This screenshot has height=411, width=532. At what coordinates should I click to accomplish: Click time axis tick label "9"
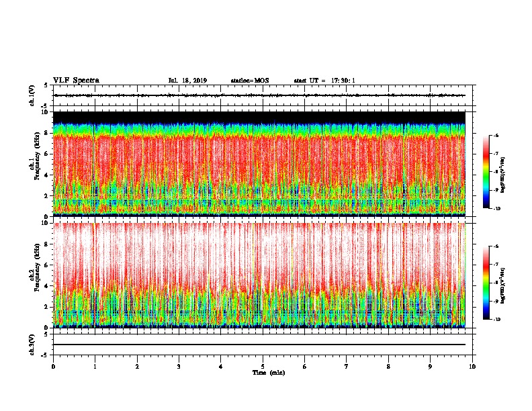click(x=430, y=367)
